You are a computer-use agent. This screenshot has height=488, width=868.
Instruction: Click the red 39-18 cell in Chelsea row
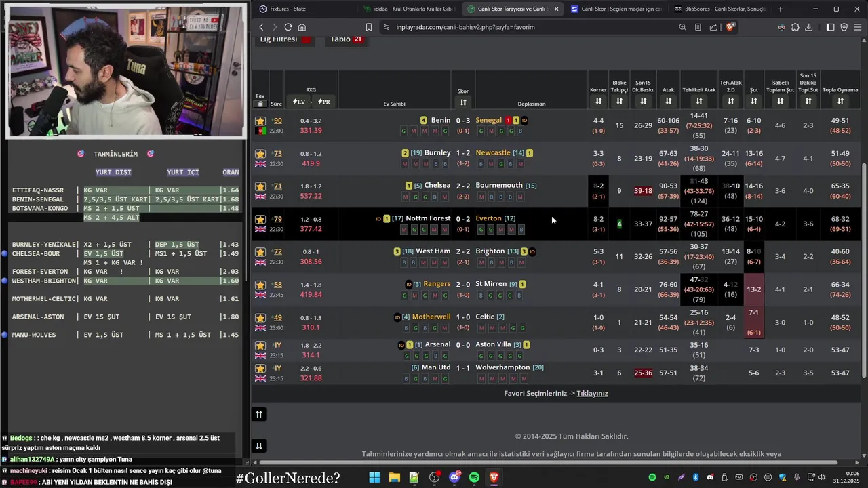643,191
